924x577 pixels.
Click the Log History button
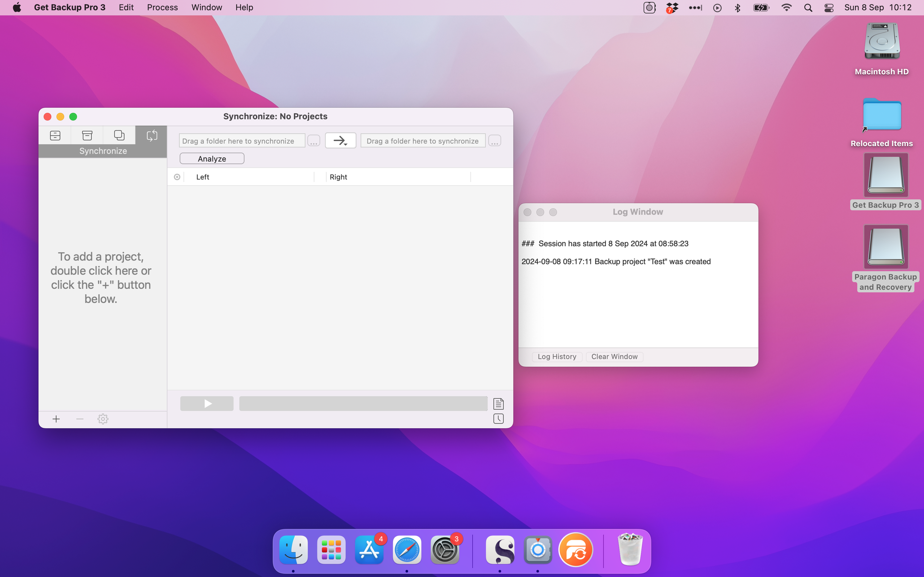(556, 356)
